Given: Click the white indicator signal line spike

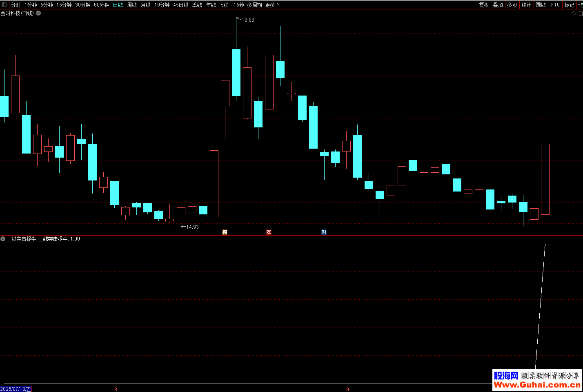Looking at the screenshot, I should pos(541,306).
